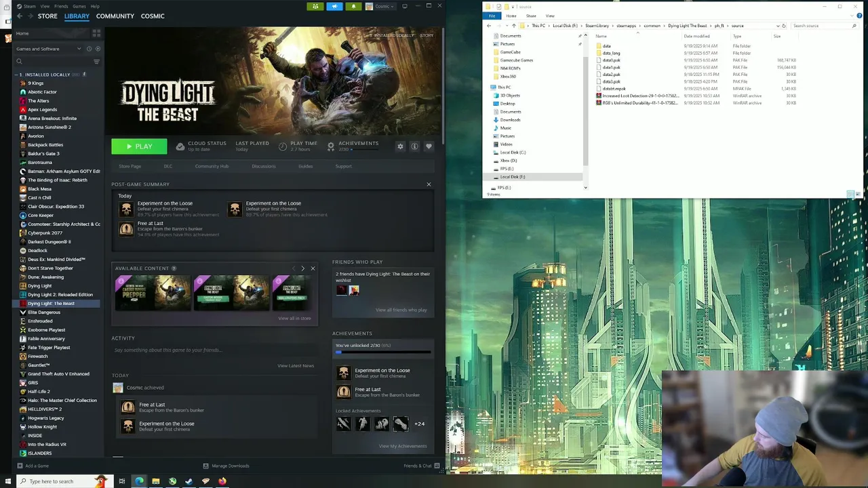Image resolution: width=868 pixels, height=488 pixels.
Task: Switch Steam to Big Picture mode
Action: (405, 6)
